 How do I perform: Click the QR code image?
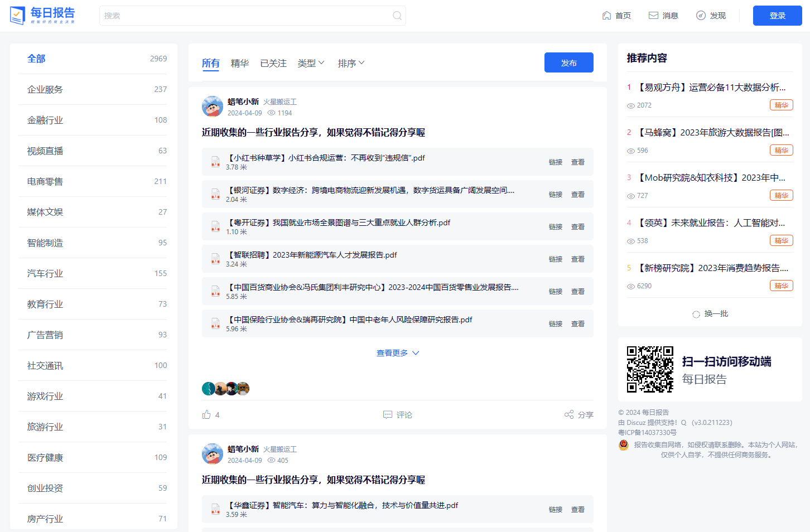(650, 369)
